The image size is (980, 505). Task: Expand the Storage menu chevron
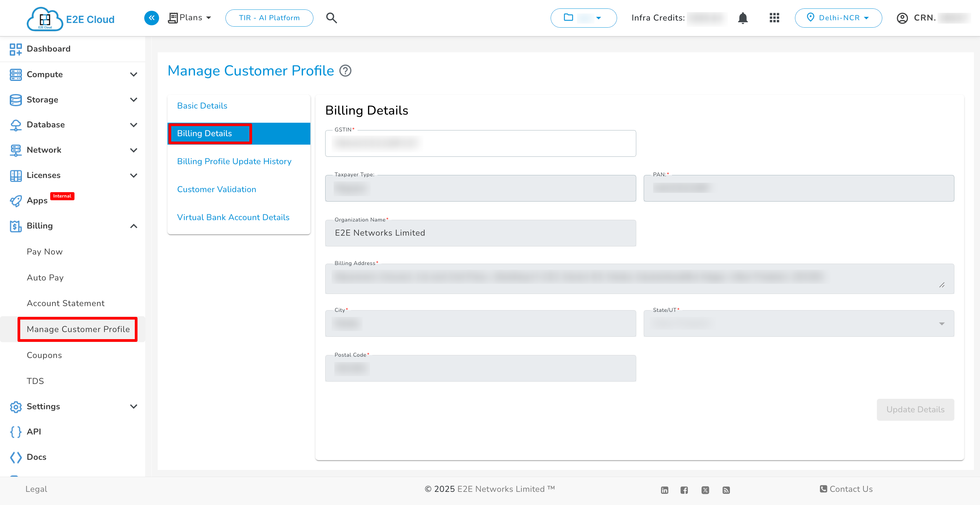point(133,100)
